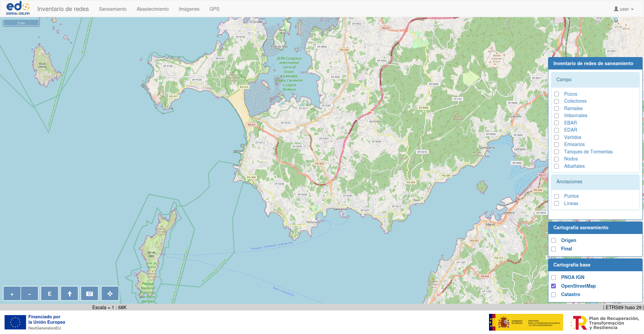Click the ETRS89 huso 29 status text

coord(623,307)
